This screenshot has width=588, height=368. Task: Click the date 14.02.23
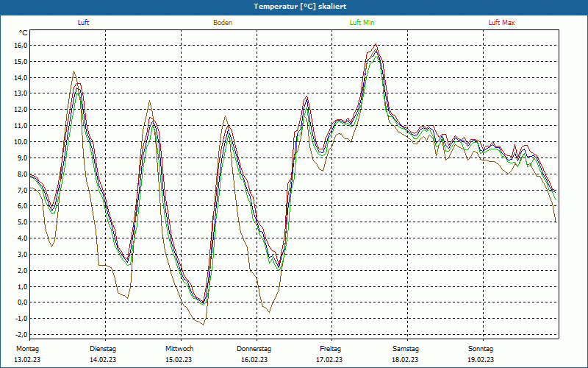click(103, 360)
